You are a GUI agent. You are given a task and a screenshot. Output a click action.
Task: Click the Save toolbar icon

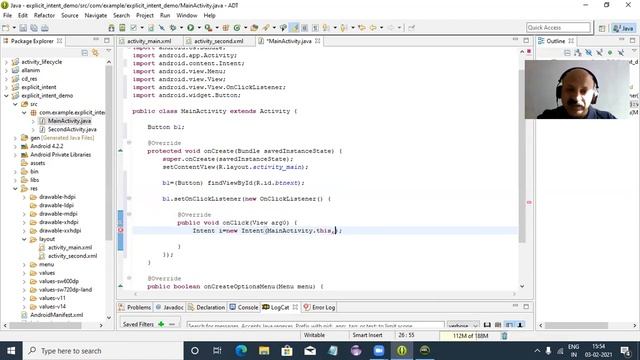[23, 28]
